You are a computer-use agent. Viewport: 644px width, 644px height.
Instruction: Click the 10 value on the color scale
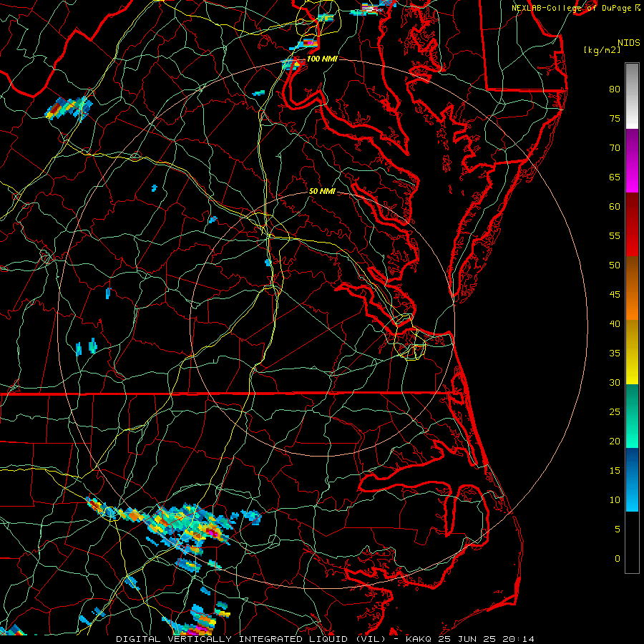615,500
